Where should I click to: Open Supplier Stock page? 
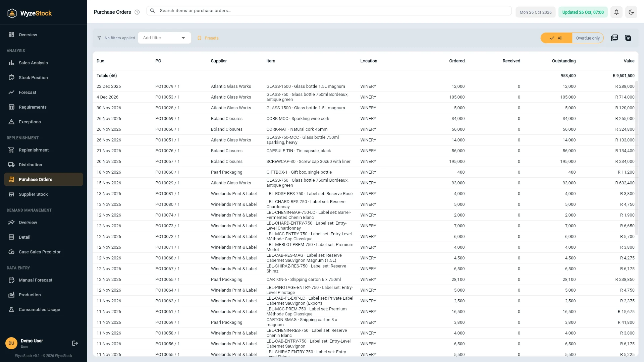coord(44,194)
